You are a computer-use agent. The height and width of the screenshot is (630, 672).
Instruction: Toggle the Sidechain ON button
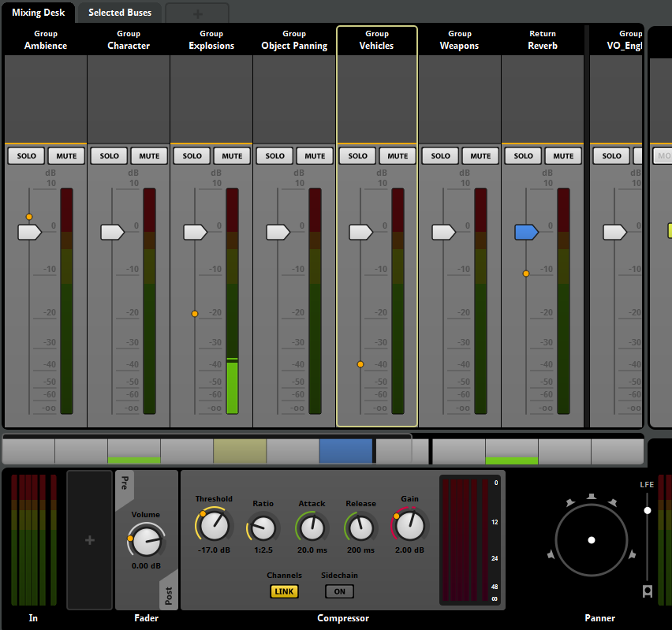pyautogui.click(x=339, y=591)
